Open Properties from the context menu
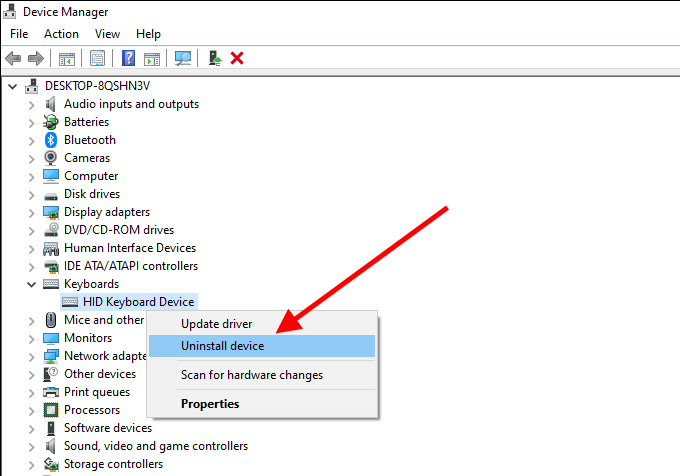 262,404
